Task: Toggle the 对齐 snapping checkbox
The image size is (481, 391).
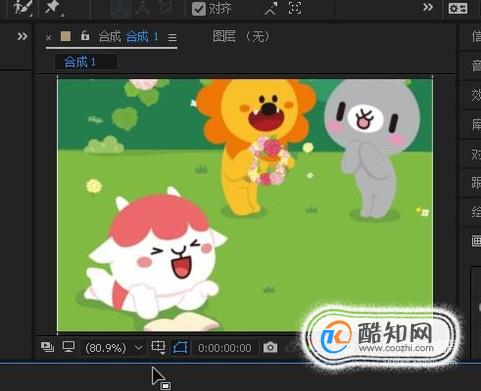Action: tap(199, 9)
